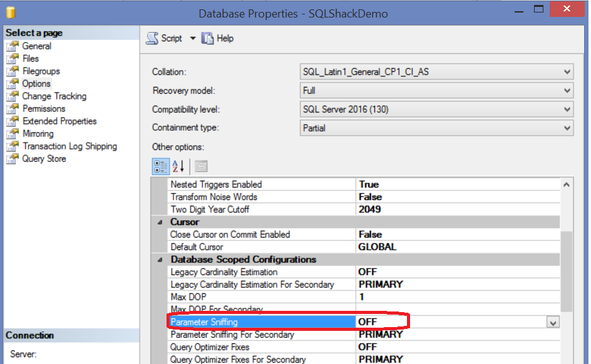
Task: Select Legacy Cardinality Estimation For Secondary row
Action: tap(363, 284)
